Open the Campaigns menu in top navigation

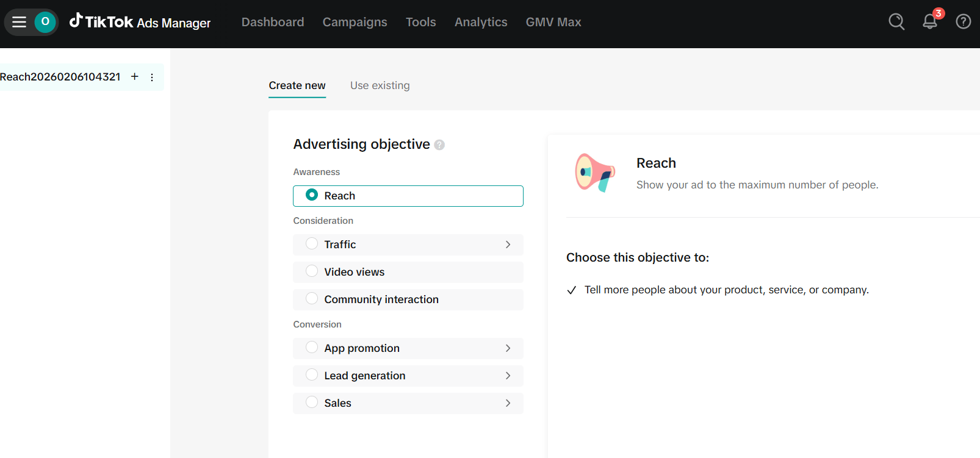click(x=355, y=22)
